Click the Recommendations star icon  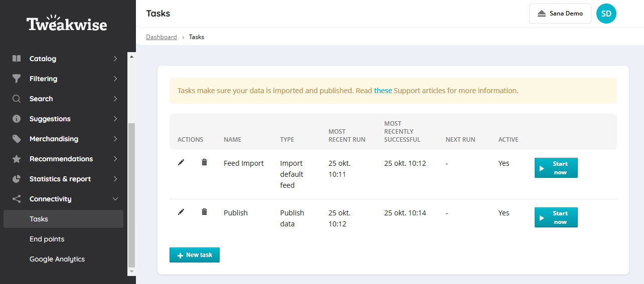pyautogui.click(x=17, y=159)
